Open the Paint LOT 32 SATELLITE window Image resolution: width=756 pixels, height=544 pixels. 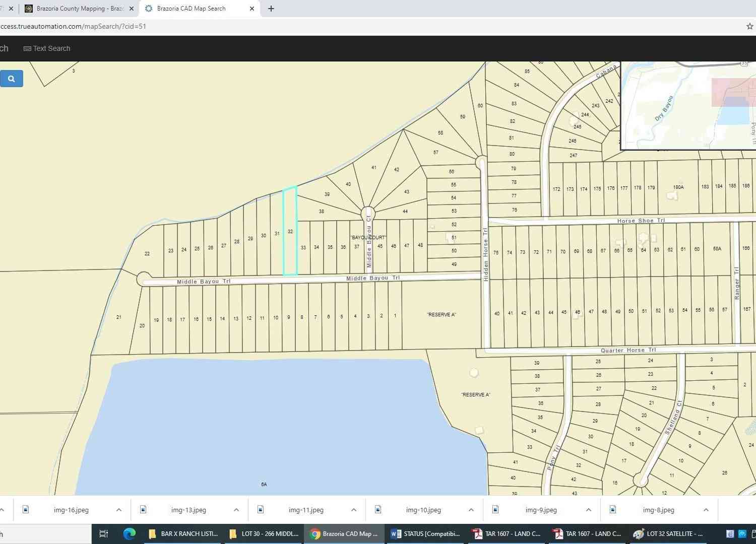[668, 534]
